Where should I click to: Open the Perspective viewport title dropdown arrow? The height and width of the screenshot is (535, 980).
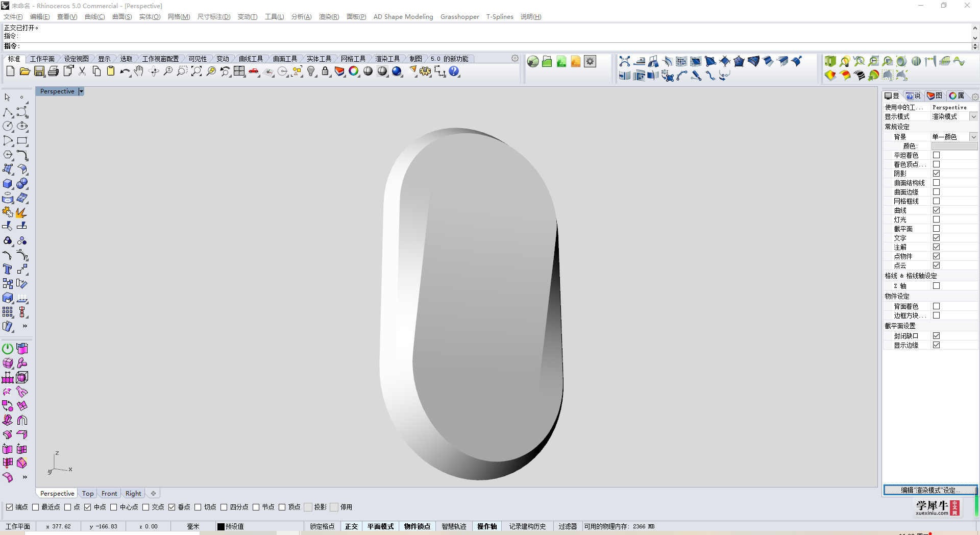click(x=81, y=91)
